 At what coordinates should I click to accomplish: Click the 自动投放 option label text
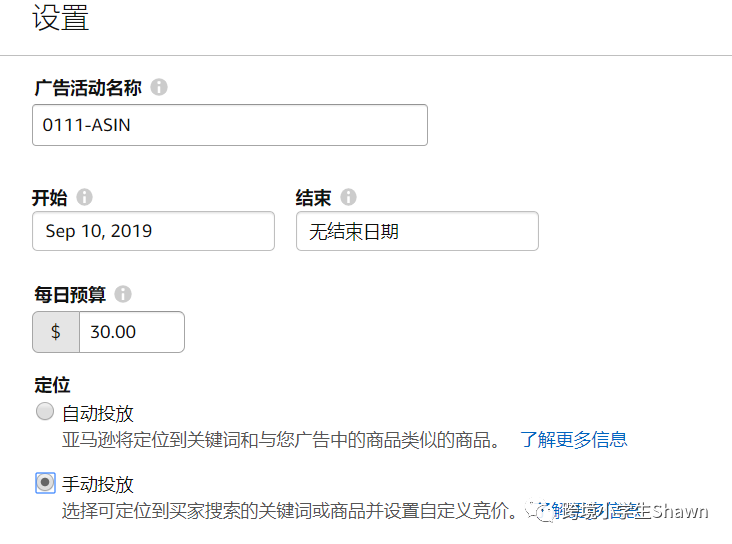(x=97, y=413)
